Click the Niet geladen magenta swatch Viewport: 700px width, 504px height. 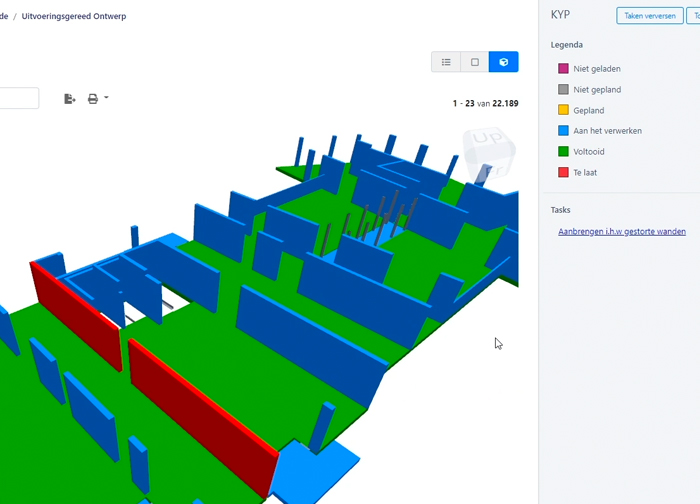(563, 69)
